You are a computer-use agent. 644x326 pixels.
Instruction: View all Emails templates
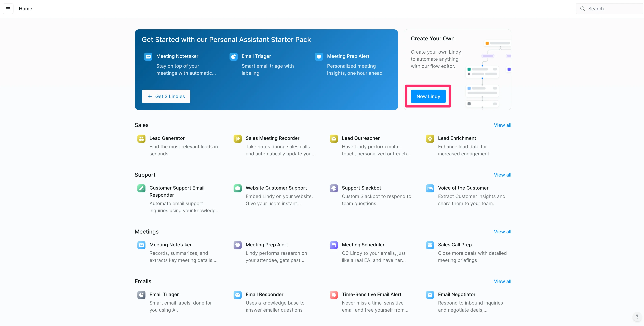(x=502, y=281)
